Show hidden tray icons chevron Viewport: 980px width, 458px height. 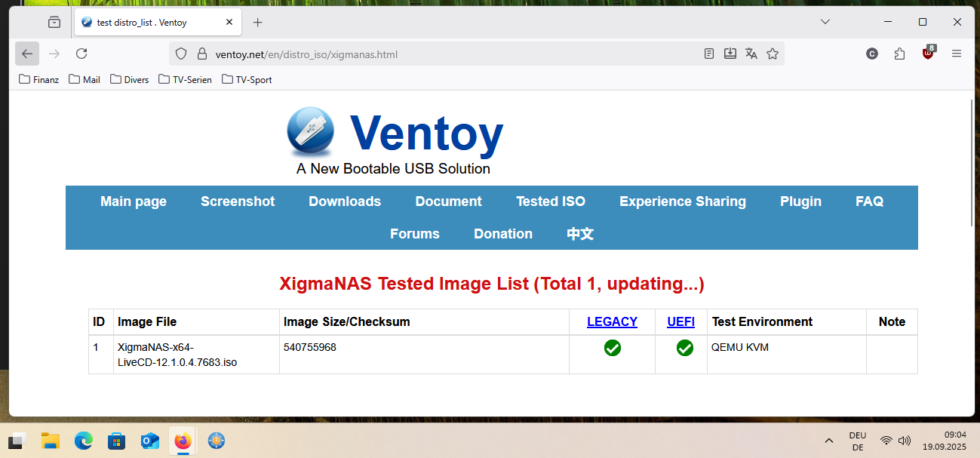(x=829, y=441)
